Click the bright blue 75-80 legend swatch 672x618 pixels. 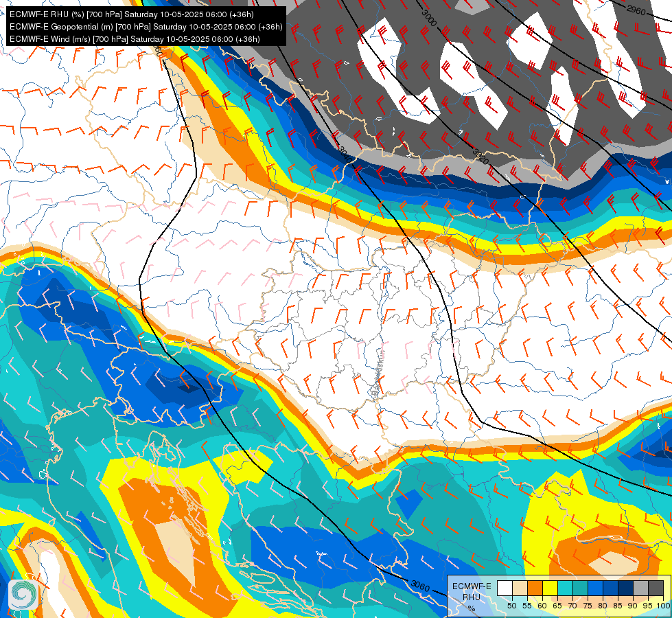[x=595, y=588]
